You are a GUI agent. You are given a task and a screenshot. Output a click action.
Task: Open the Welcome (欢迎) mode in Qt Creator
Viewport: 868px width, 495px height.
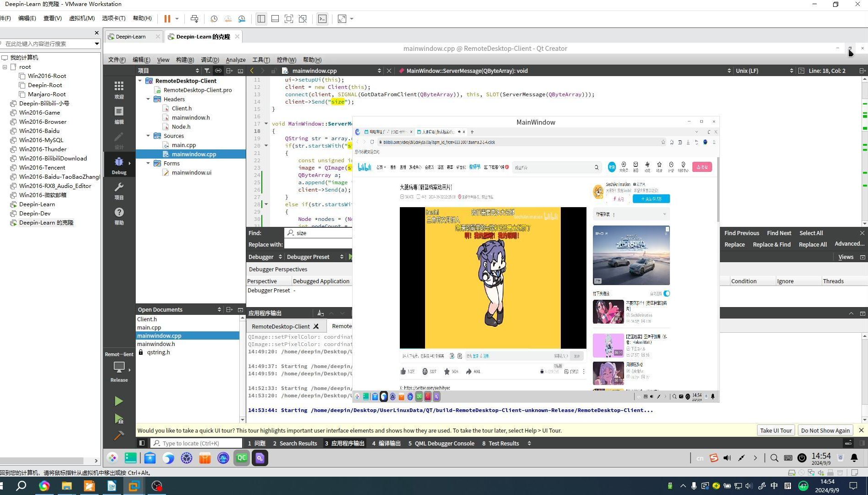point(119,89)
